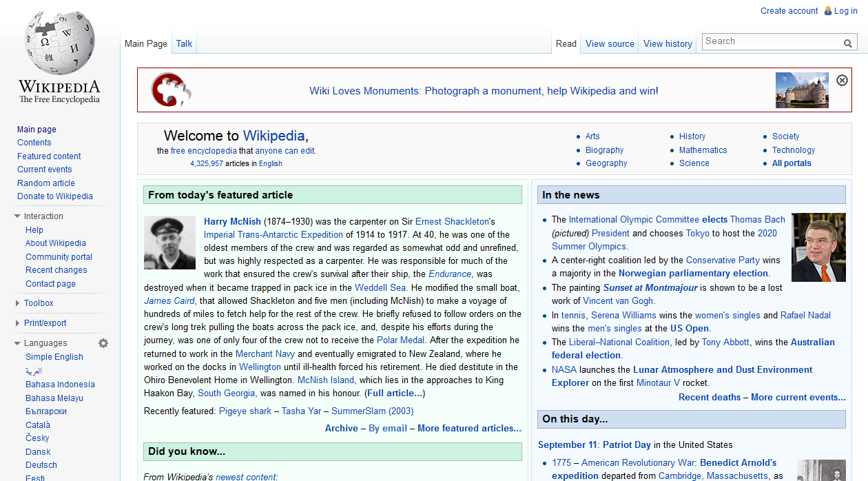Open the History portal
868x481 pixels.
tap(692, 136)
